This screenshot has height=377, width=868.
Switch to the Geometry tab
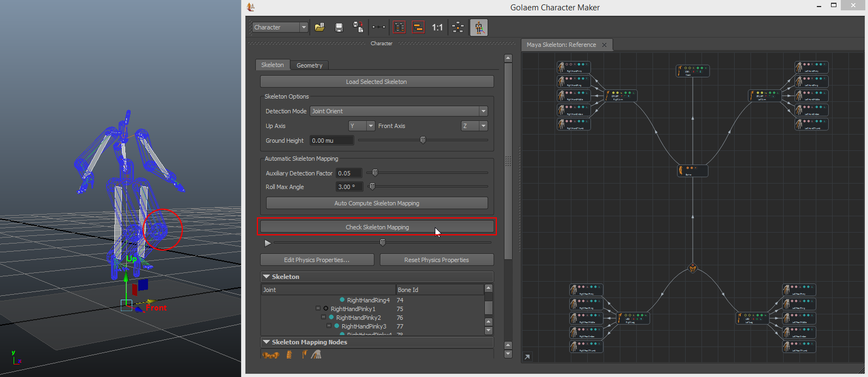pos(310,65)
